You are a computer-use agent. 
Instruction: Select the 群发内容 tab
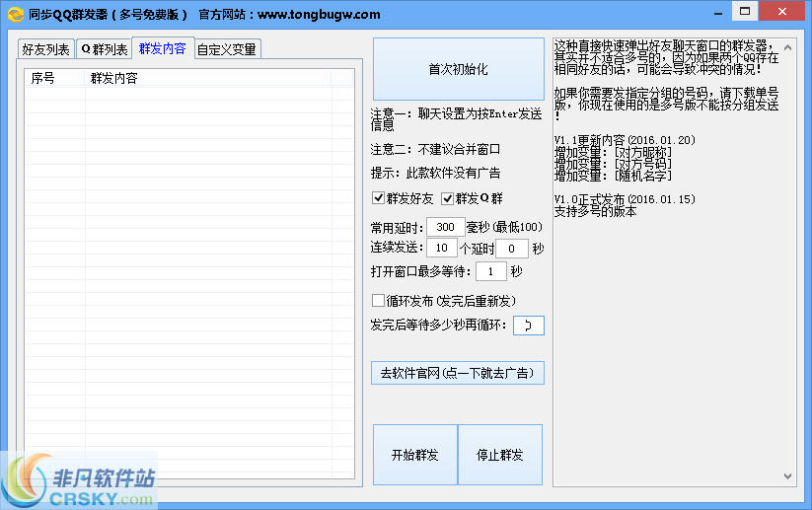(x=163, y=48)
